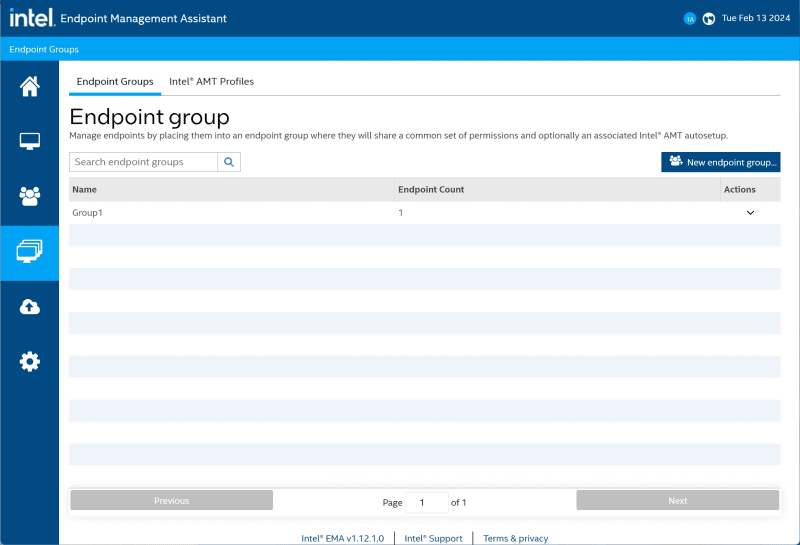Open the cloud upload icon in sidebar

(30, 307)
